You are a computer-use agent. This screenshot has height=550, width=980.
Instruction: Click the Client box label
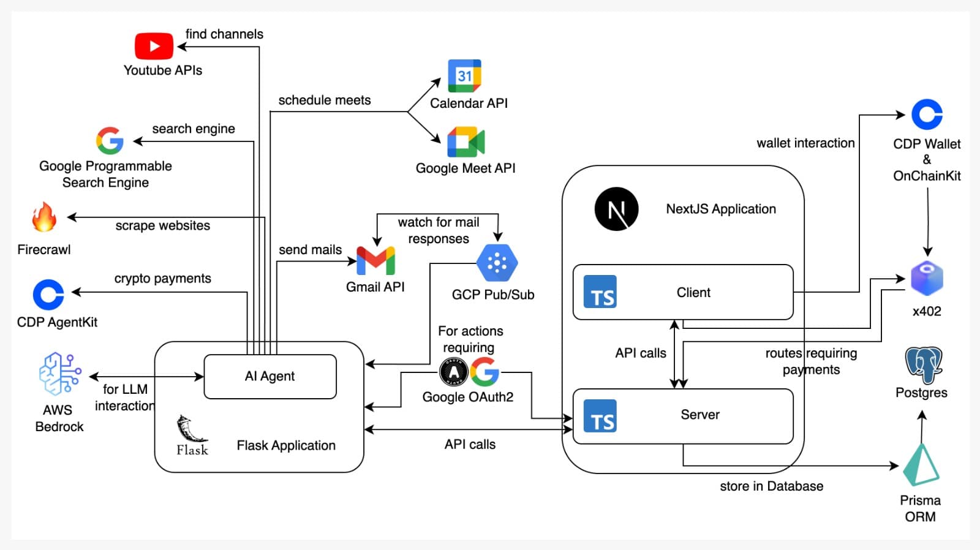pyautogui.click(x=693, y=293)
